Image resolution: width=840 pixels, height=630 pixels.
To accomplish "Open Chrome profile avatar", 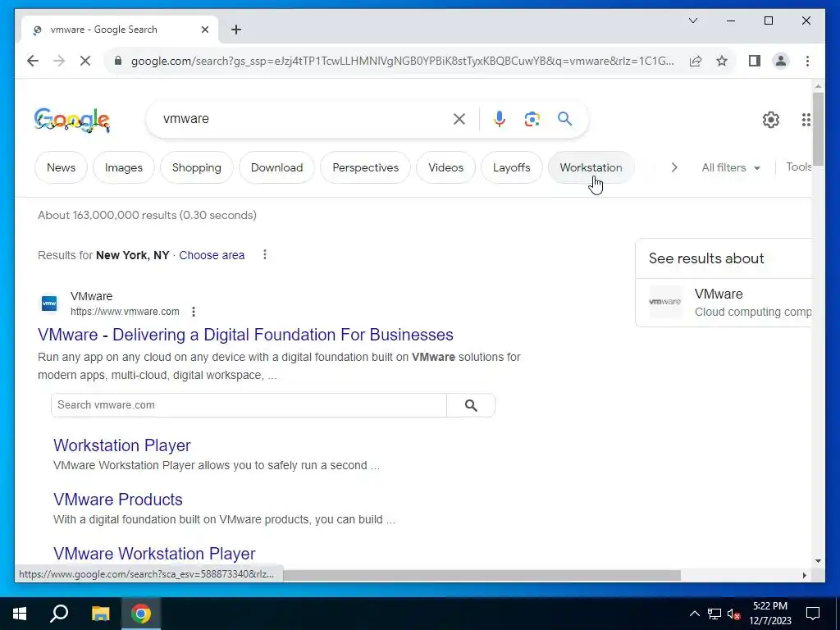I will tap(781, 61).
